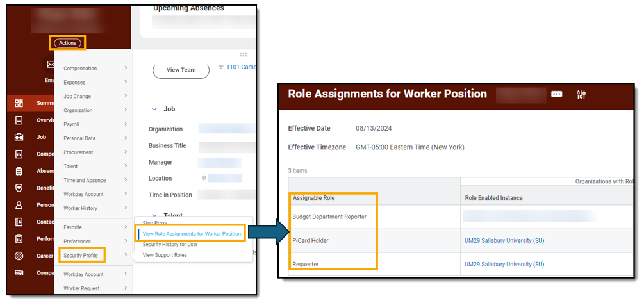The height and width of the screenshot is (303, 644).
Task: Click the drag handle dots above View Team
Action: (x=243, y=54)
